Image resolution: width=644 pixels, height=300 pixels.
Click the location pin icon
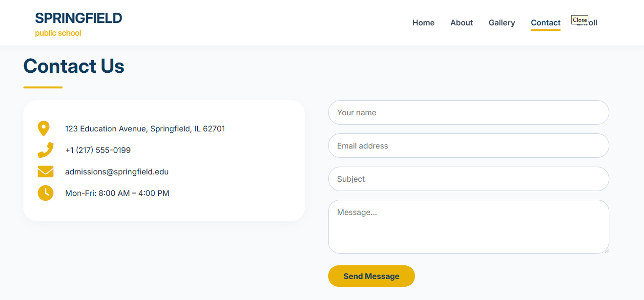(x=44, y=129)
